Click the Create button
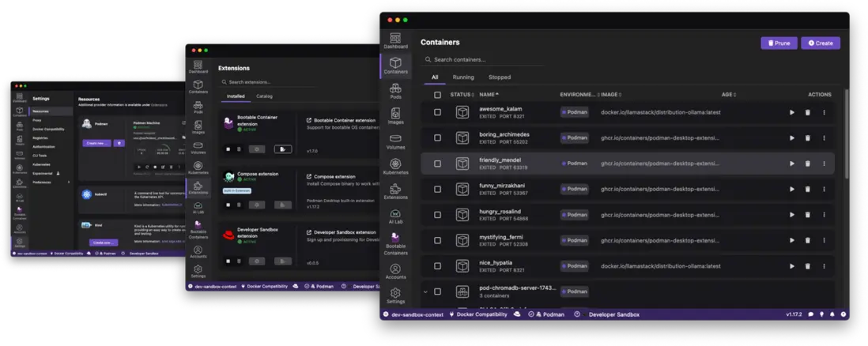868x346 pixels. click(x=821, y=43)
